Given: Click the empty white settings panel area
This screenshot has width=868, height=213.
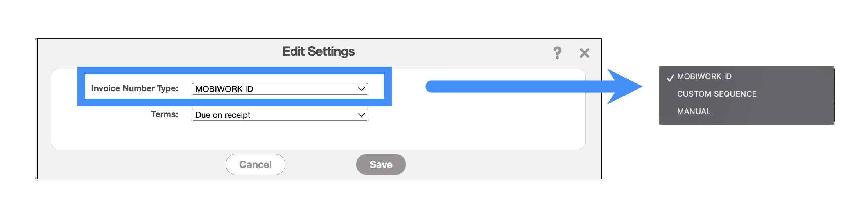Looking at the screenshot, I should [x=469, y=129].
